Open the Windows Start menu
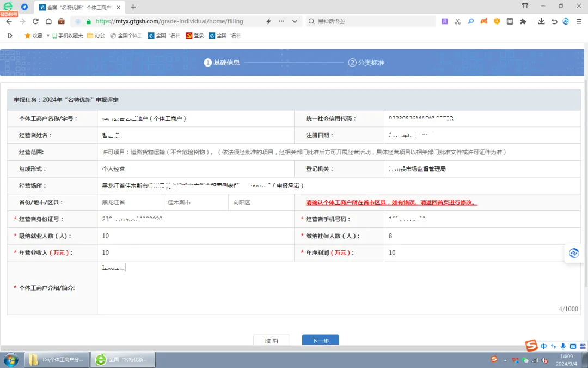 click(10, 360)
